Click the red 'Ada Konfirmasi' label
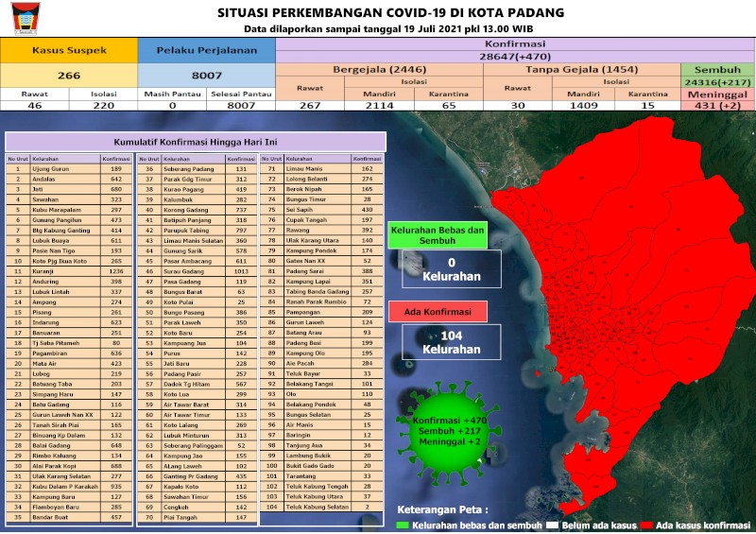Viewport: 756px width, 534px height. tap(438, 312)
